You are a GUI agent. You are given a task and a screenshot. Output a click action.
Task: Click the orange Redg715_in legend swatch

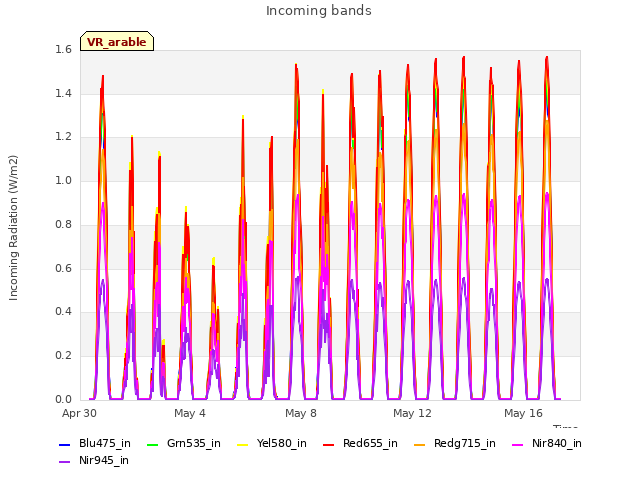pos(419,444)
